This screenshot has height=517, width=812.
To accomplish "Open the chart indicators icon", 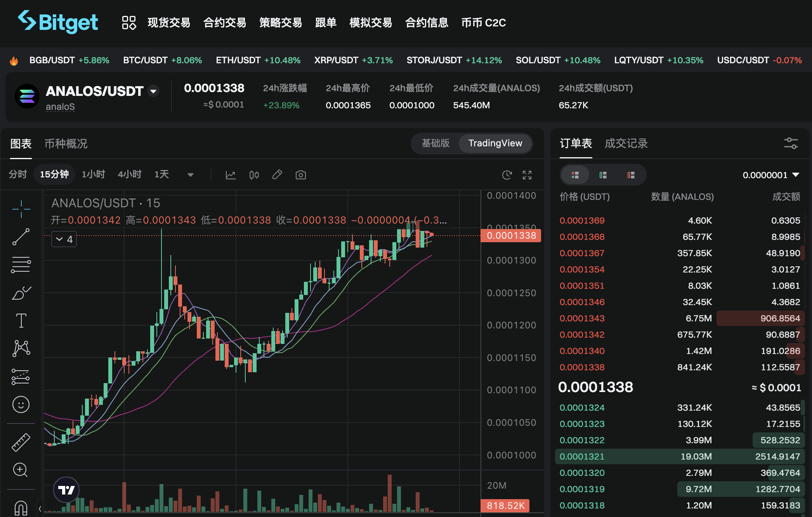I will click(231, 175).
